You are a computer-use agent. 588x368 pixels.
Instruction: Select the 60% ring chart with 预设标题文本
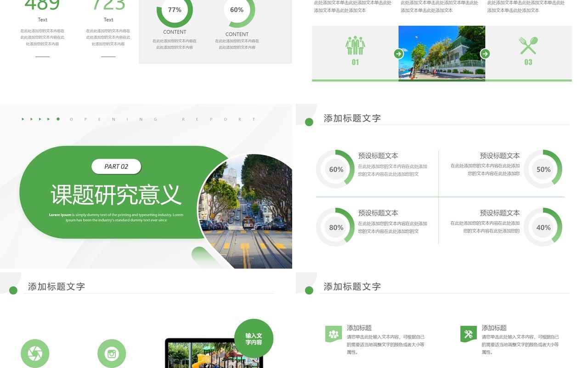(x=335, y=169)
